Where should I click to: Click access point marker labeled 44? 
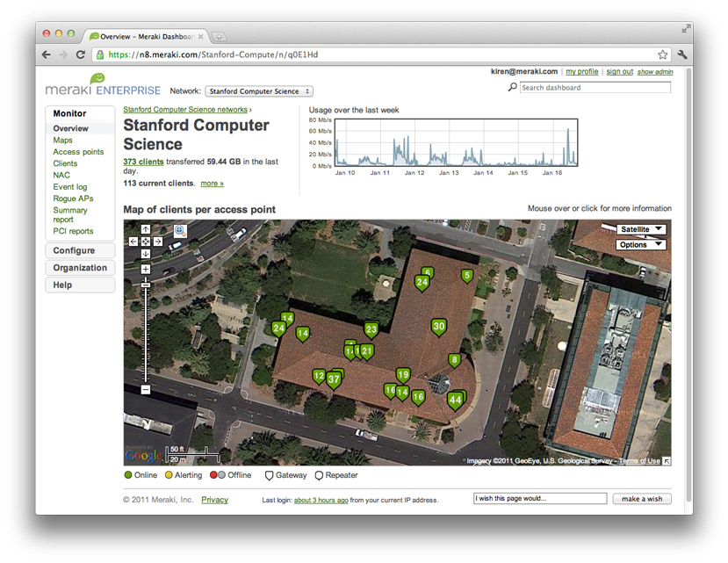(454, 400)
